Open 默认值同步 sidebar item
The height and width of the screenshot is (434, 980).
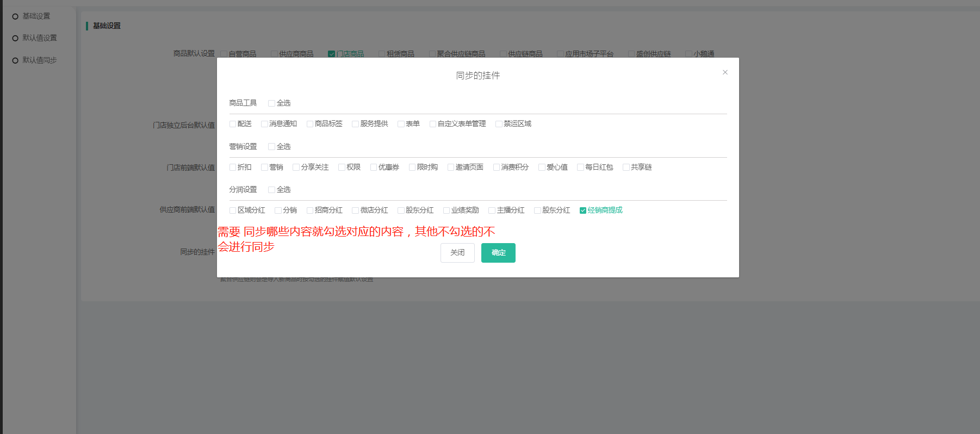(39, 60)
